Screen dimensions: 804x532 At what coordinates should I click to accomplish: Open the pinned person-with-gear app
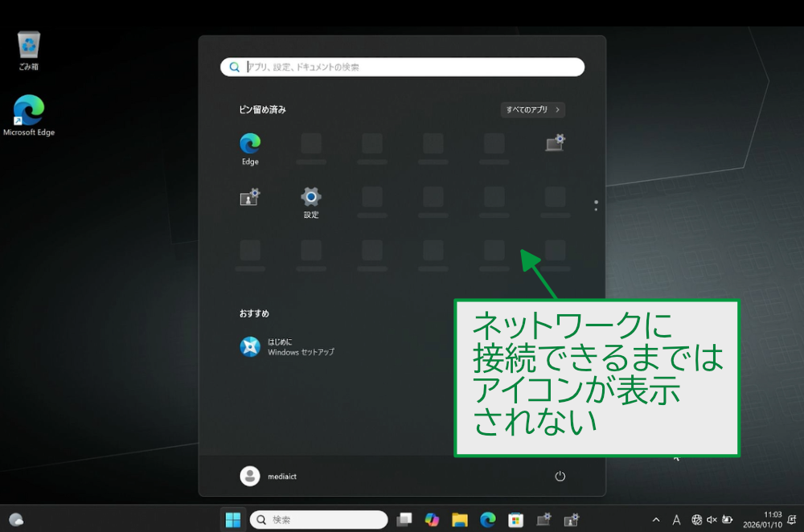[x=250, y=197]
